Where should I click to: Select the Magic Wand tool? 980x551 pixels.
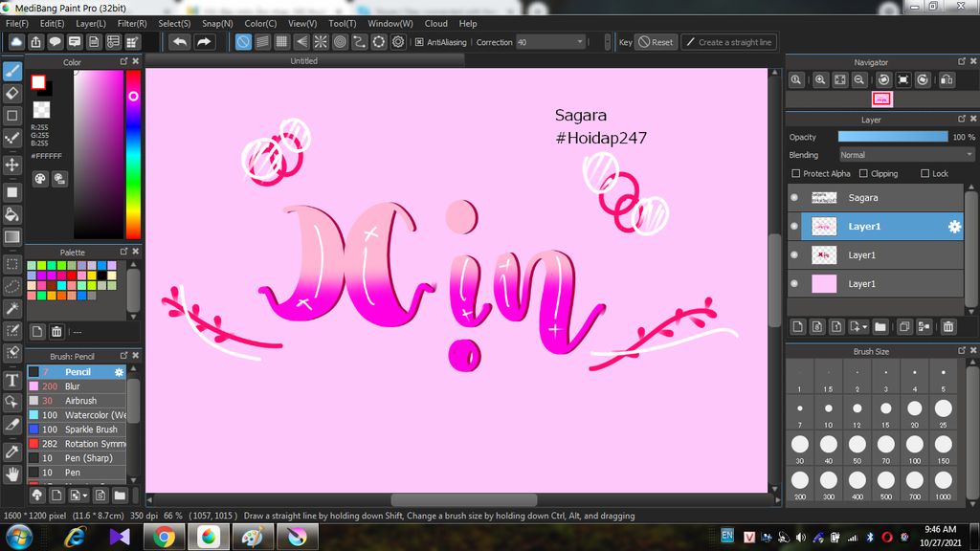(11, 309)
